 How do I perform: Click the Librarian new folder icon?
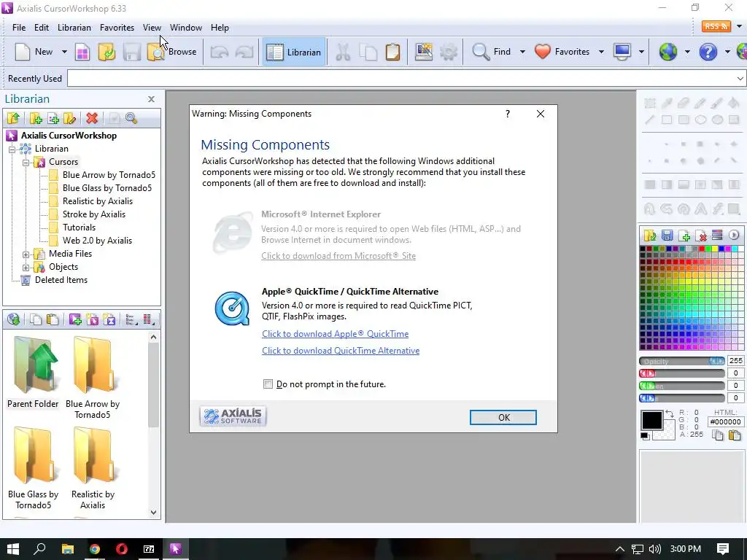pos(36,118)
